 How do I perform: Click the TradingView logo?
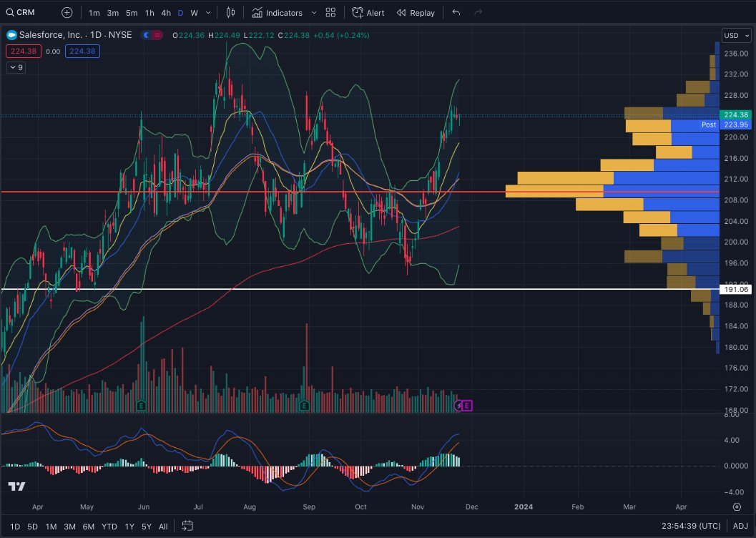[16, 486]
